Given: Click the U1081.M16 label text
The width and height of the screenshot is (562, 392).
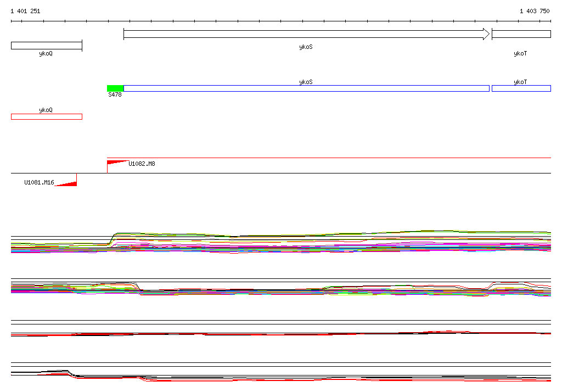Looking at the screenshot, I should click(39, 182).
